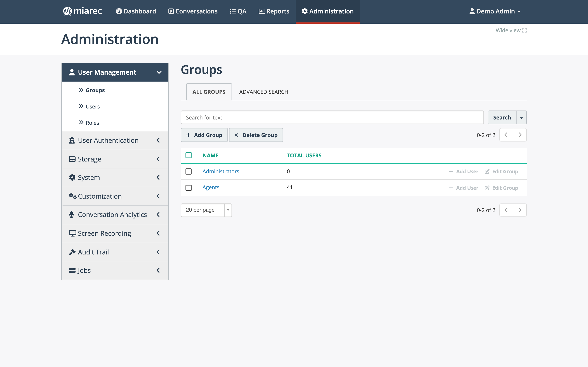Go to previous page arrow at bottom
Image resolution: width=588 pixels, height=367 pixels.
[506, 210]
